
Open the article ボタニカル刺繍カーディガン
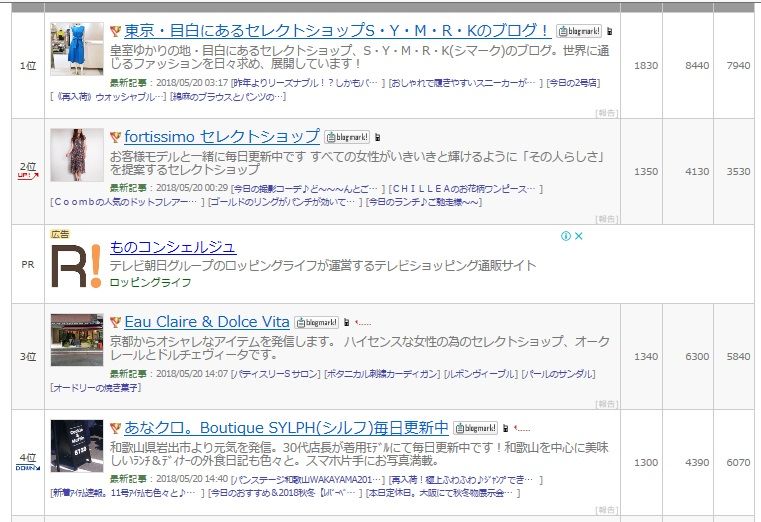point(382,374)
